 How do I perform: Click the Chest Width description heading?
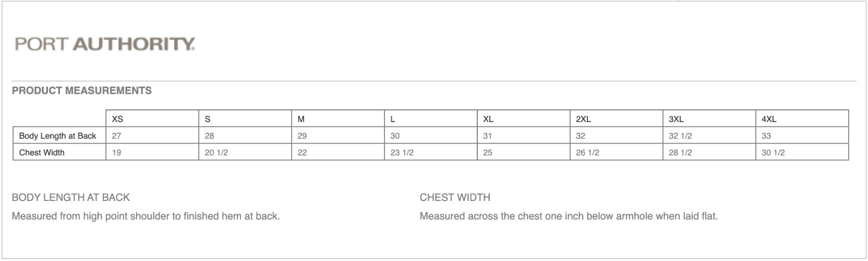click(x=455, y=197)
